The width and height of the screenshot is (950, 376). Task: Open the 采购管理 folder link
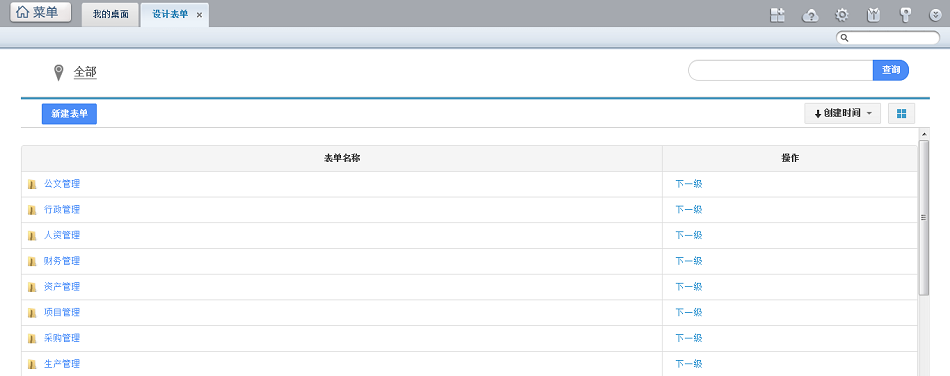point(62,338)
